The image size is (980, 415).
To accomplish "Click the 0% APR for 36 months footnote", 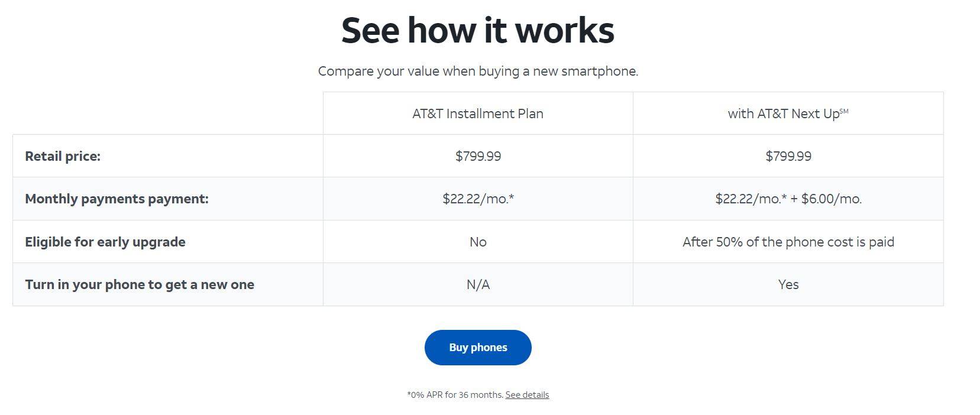I will pos(455,395).
